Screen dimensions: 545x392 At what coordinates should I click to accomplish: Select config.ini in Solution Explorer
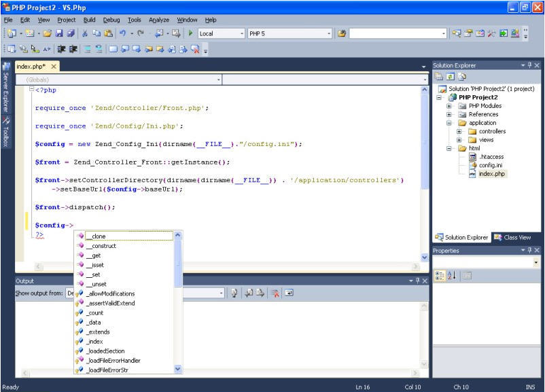pos(491,165)
